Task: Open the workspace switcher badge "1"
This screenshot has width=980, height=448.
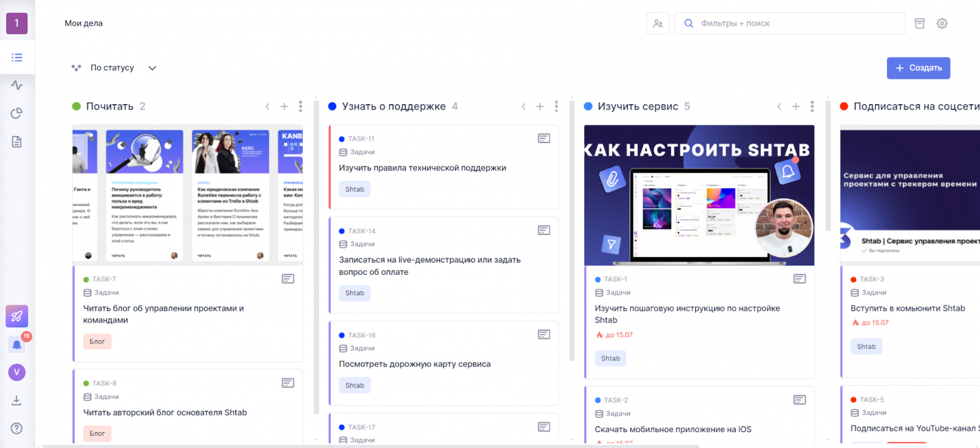Action: tap(17, 23)
